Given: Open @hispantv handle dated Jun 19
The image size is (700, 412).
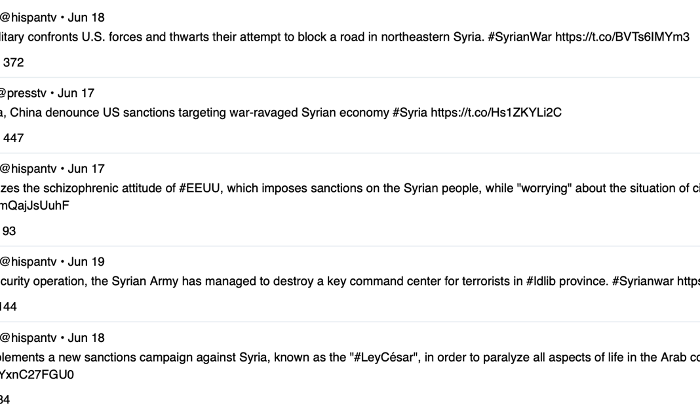Looking at the screenshot, I should pos(28,262).
